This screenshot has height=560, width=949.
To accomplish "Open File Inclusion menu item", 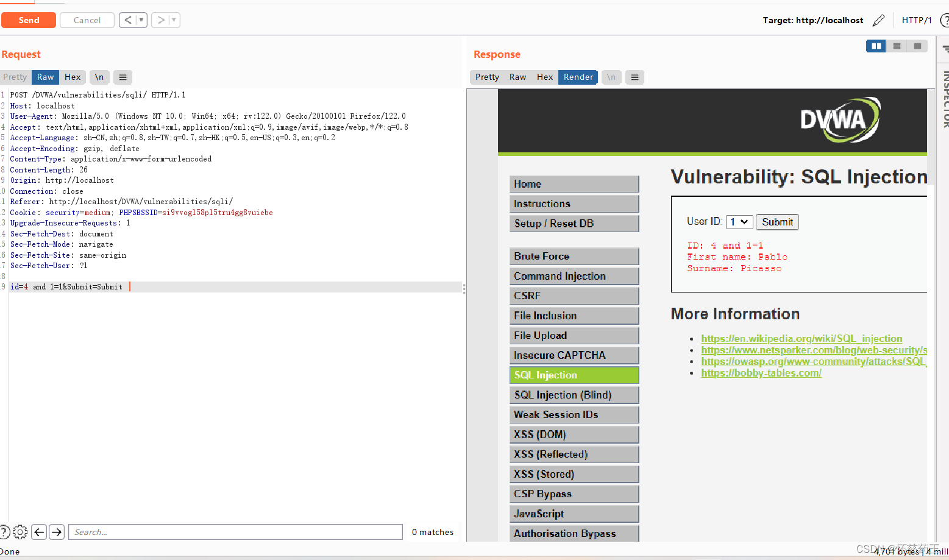I will pyautogui.click(x=574, y=316).
